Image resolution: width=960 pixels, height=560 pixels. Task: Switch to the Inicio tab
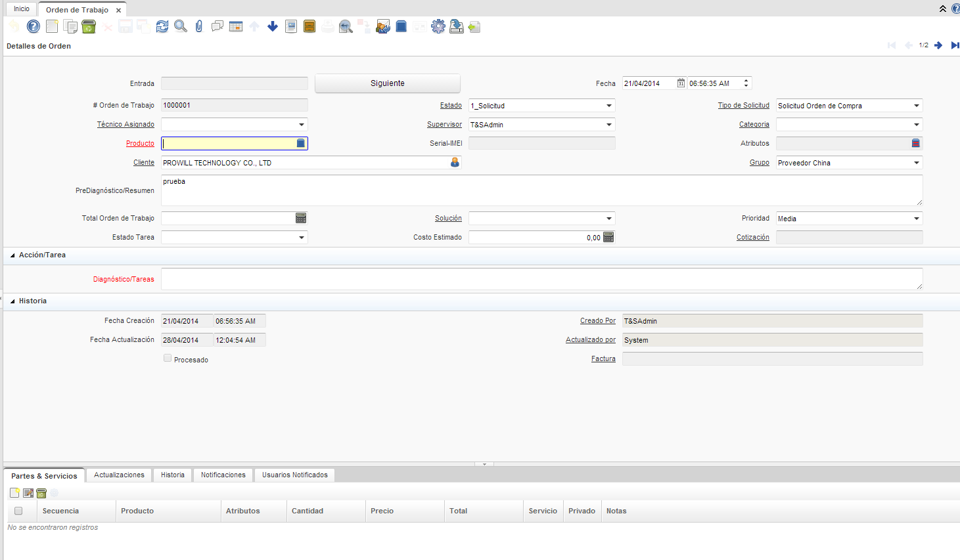[22, 9]
